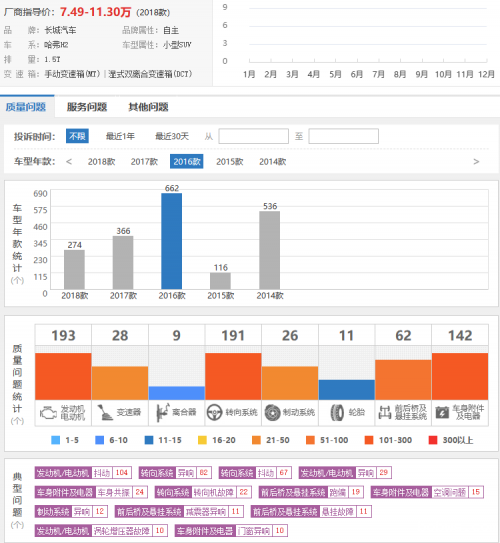Show more model years with right arrow
The image size is (500, 543).
click(476, 161)
